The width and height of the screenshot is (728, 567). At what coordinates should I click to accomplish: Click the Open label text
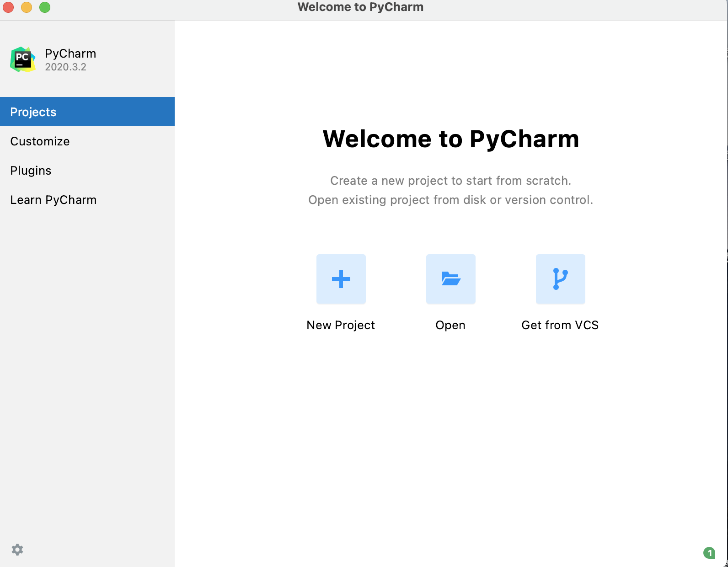click(450, 325)
